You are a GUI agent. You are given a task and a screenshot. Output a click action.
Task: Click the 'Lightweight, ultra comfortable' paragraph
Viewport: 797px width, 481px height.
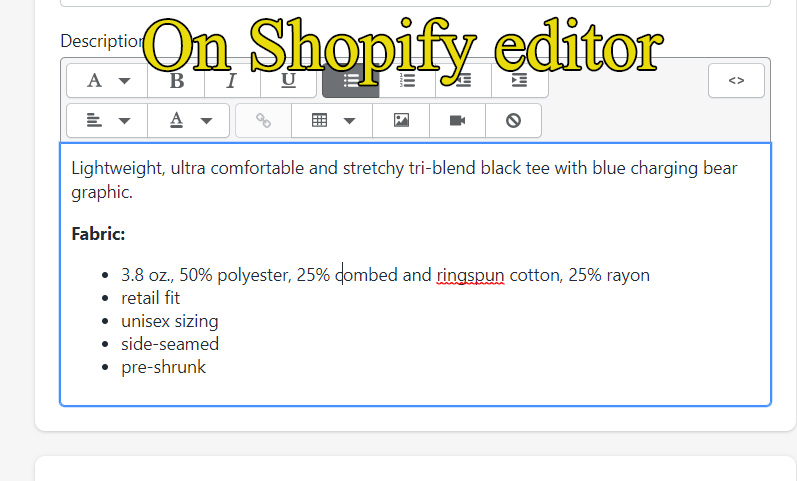pos(404,180)
